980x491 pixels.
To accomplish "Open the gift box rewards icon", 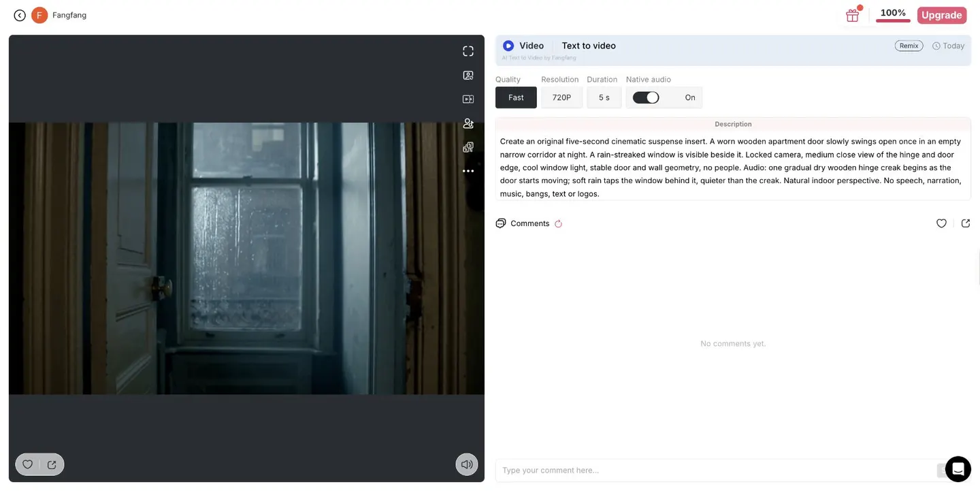I will (852, 15).
